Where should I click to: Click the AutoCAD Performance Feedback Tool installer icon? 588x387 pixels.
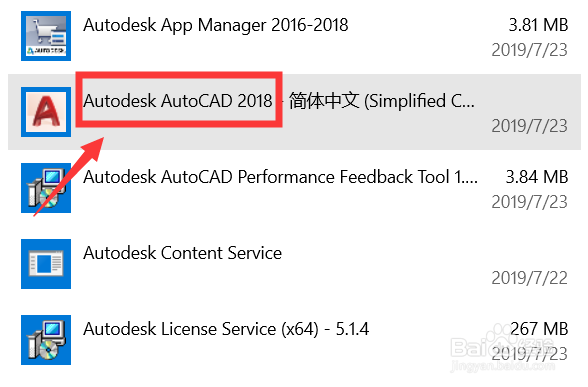[46, 188]
